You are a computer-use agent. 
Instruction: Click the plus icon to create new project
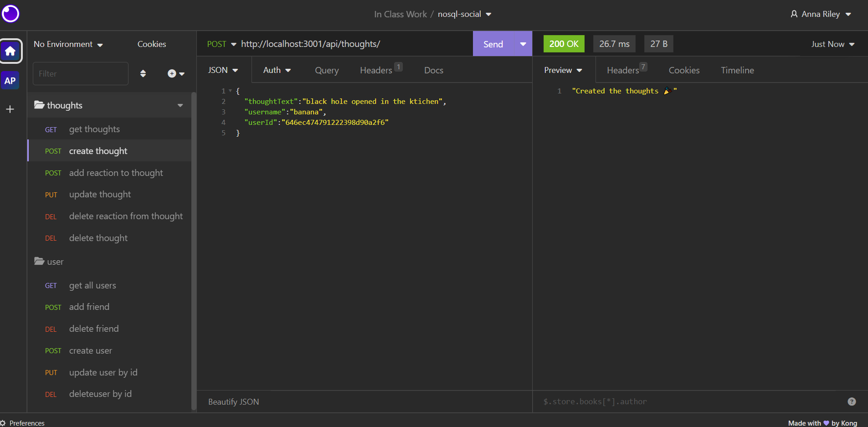(x=10, y=108)
